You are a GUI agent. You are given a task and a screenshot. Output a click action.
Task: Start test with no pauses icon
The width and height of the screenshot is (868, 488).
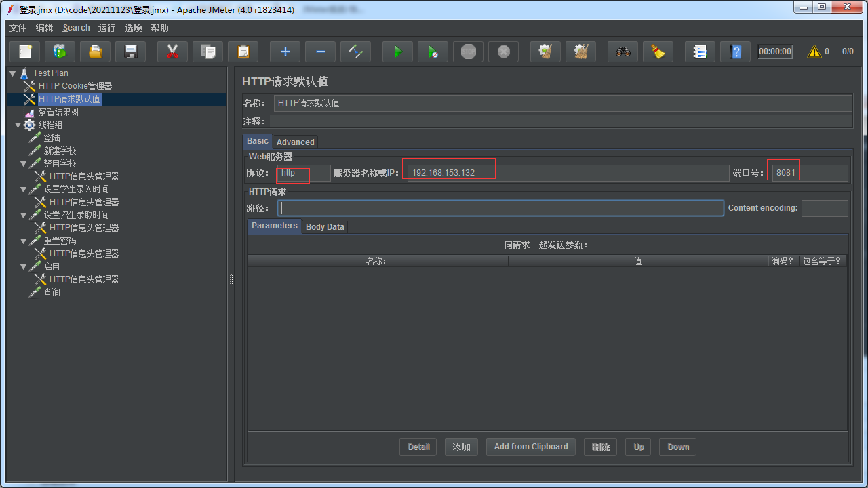click(x=433, y=52)
